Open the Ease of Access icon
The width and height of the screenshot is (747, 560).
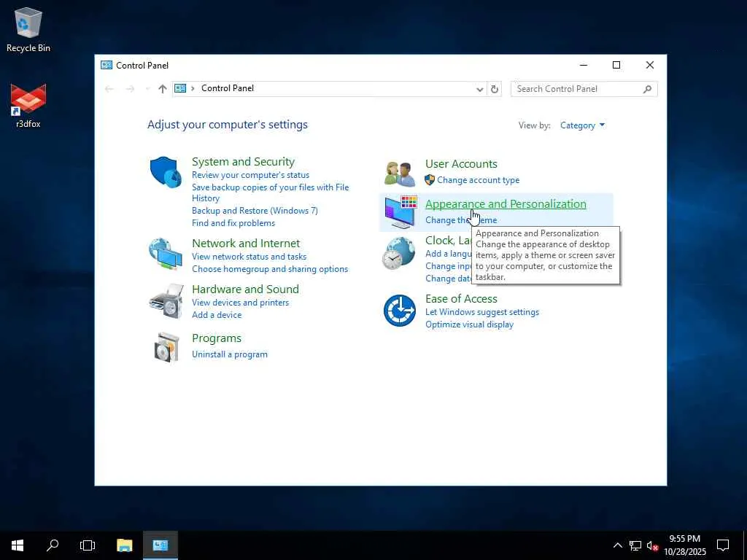399,311
